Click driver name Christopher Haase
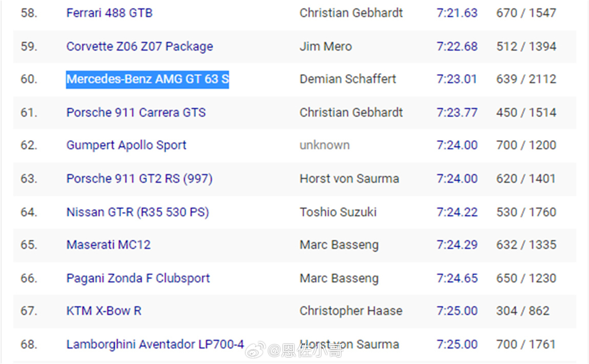The image size is (589, 364). [x=351, y=311]
